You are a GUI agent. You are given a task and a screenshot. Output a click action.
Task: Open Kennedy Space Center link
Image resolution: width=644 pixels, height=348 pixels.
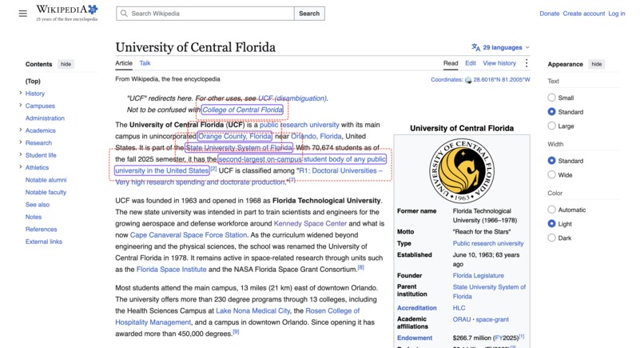(310, 223)
